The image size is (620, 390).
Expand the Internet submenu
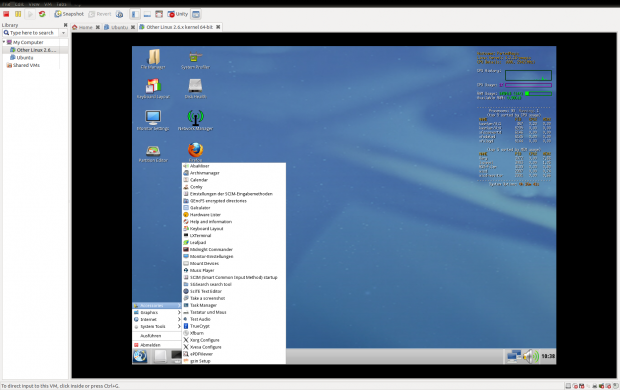[157, 320]
